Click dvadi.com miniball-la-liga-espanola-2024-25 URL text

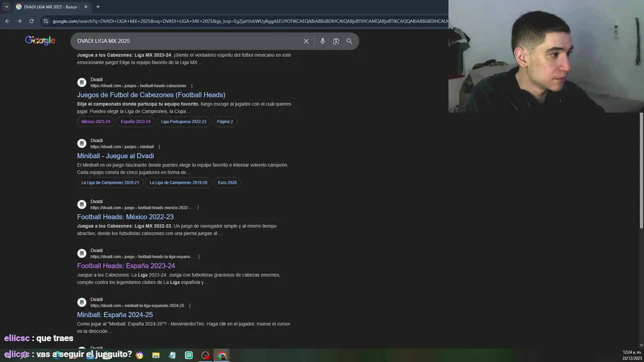(137, 306)
